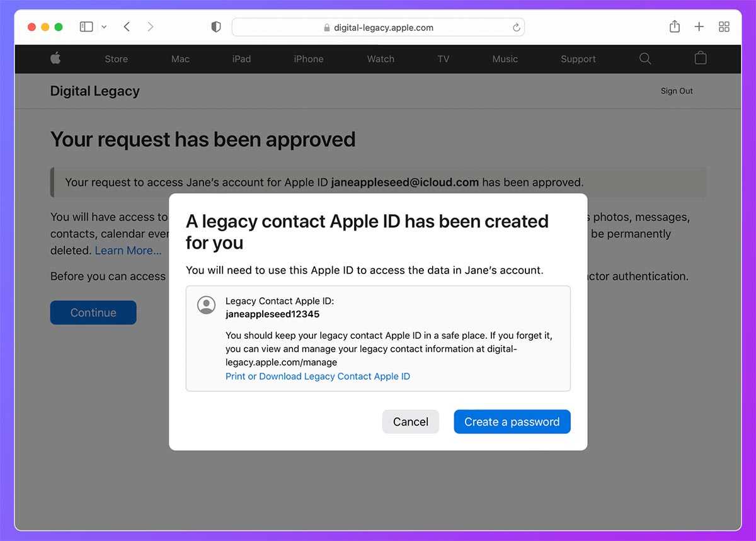Click the Apple logo in navigation bar
756x541 pixels.
(55, 59)
